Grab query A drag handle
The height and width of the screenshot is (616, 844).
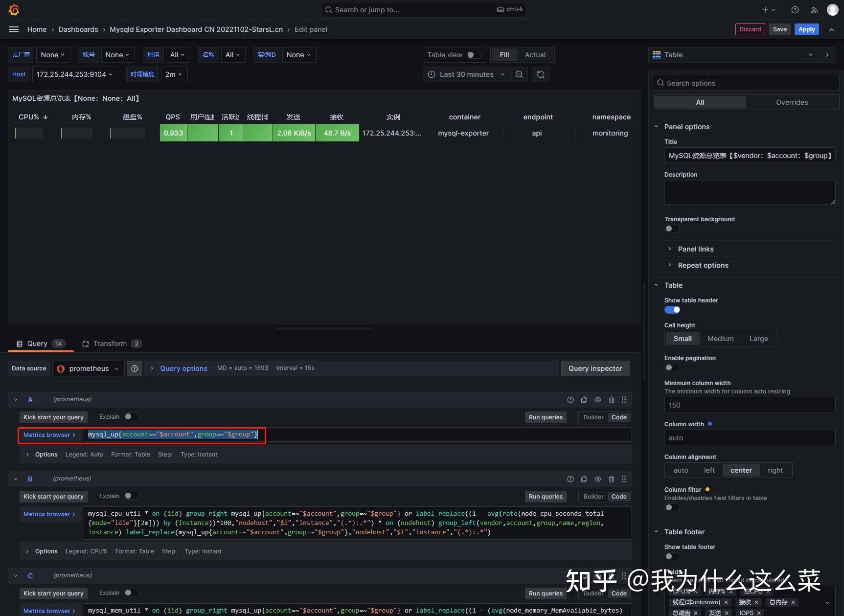coord(624,400)
